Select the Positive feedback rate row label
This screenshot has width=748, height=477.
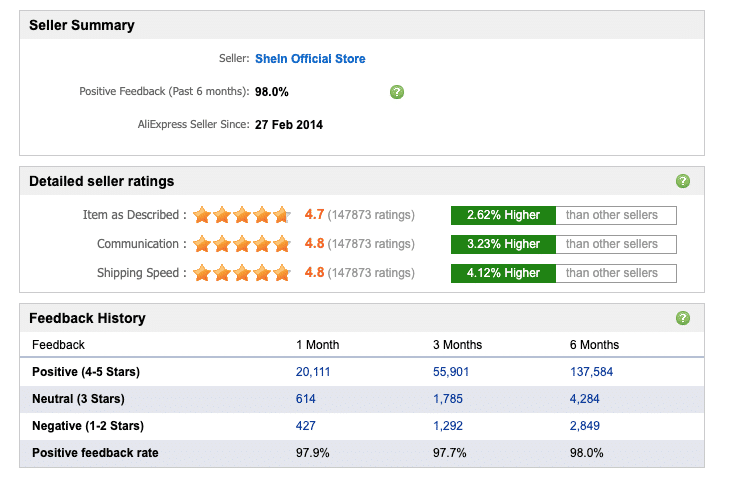(x=95, y=453)
